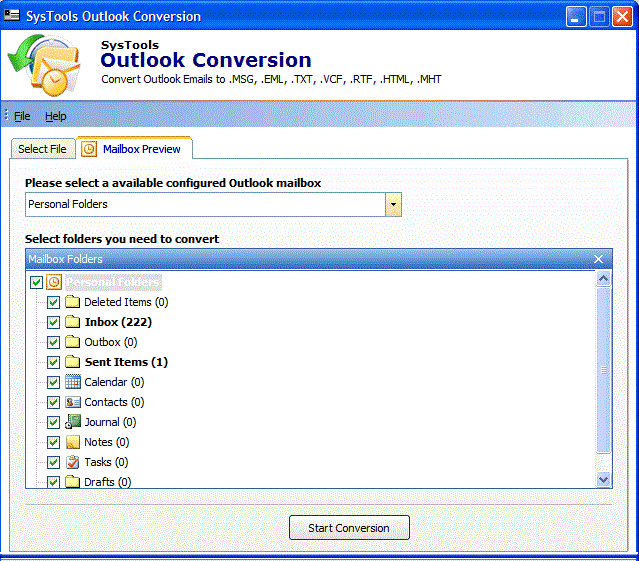Click the Calendar grid icon

[x=73, y=382]
